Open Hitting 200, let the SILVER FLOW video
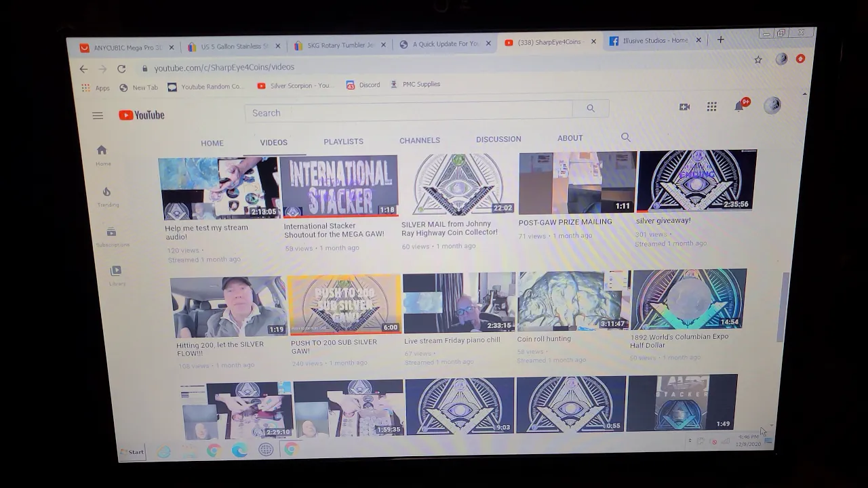Image resolution: width=868 pixels, height=488 pixels. tap(220, 349)
